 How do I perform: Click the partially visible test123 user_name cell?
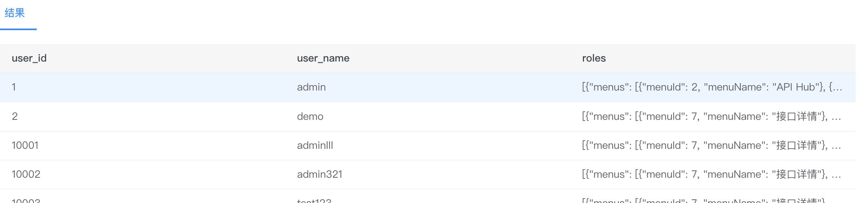click(314, 200)
